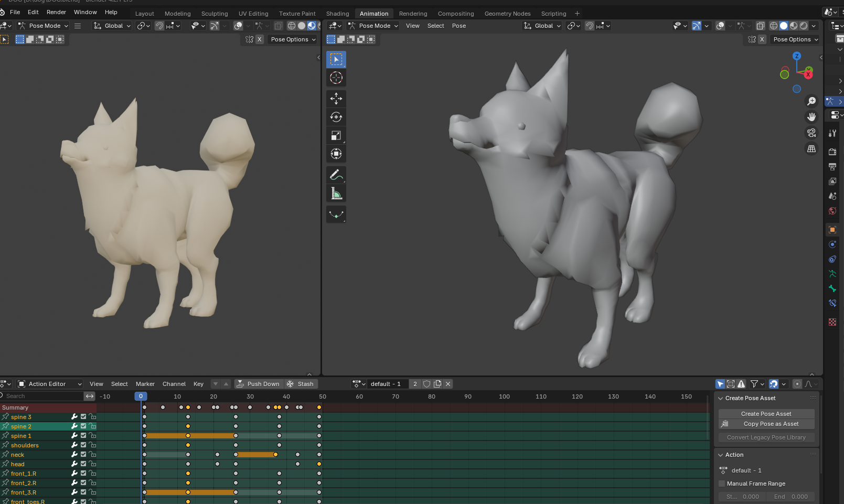Image resolution: width=844 pixels, height=504 pixels.
Task: Toggle the camera view icon
Action: click(x=811, y=133)
